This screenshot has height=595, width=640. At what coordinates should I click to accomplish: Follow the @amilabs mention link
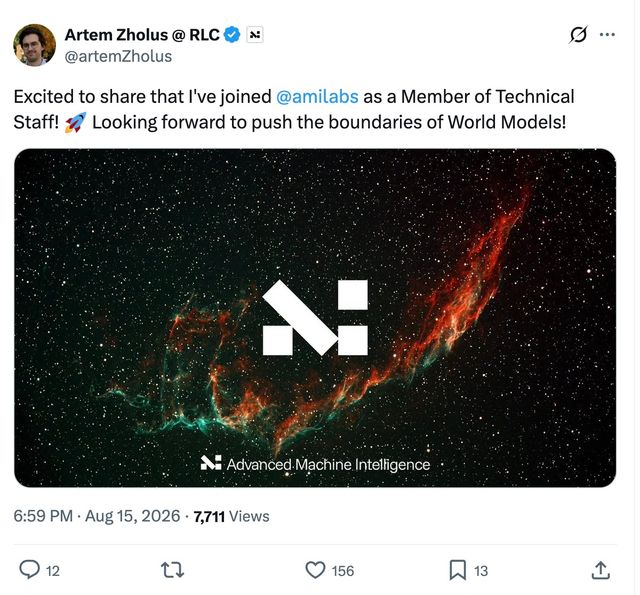click(317, 97)
